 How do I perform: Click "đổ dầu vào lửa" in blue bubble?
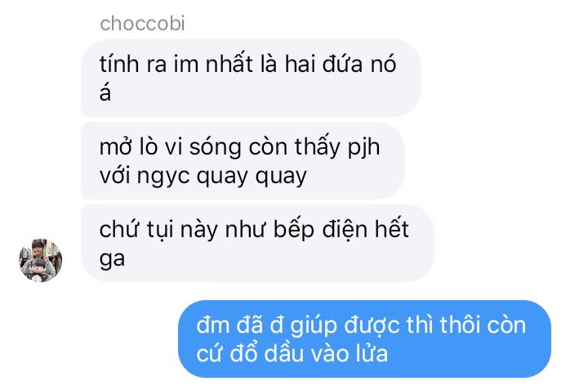coord(309,353)
